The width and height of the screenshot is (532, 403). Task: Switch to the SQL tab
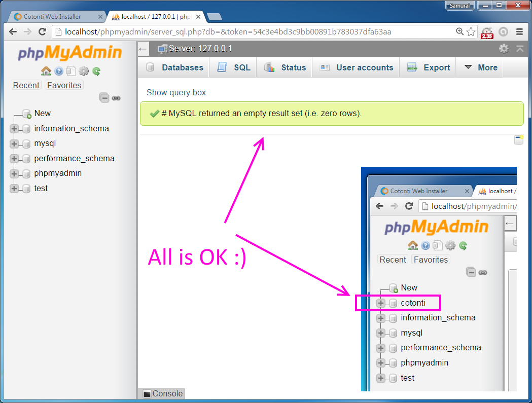pyautogui.click(x=234, y=67)
